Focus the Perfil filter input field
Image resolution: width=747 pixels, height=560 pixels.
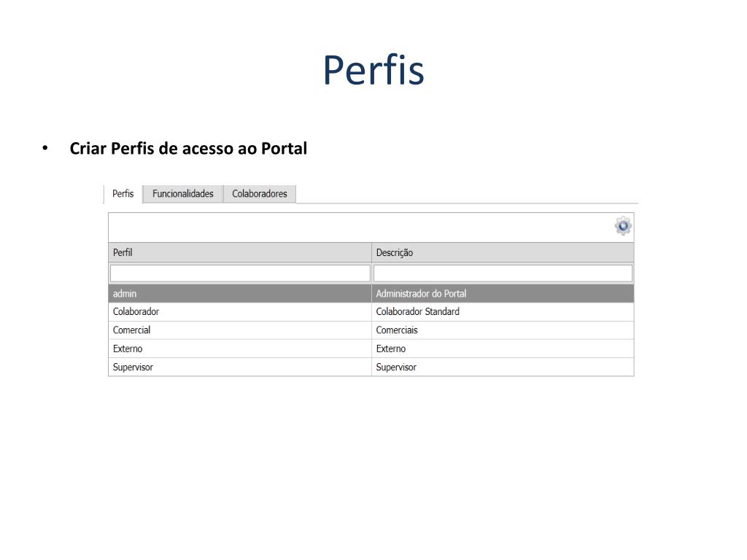point(240,273)
